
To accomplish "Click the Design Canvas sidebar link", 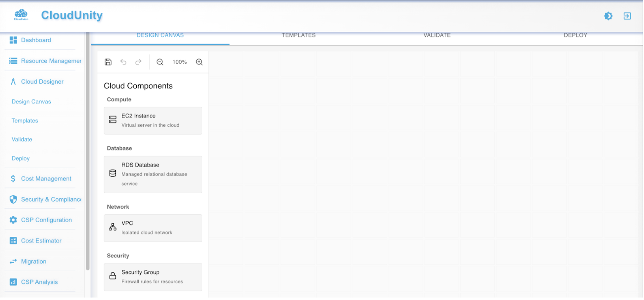I will tap(31, 102).
